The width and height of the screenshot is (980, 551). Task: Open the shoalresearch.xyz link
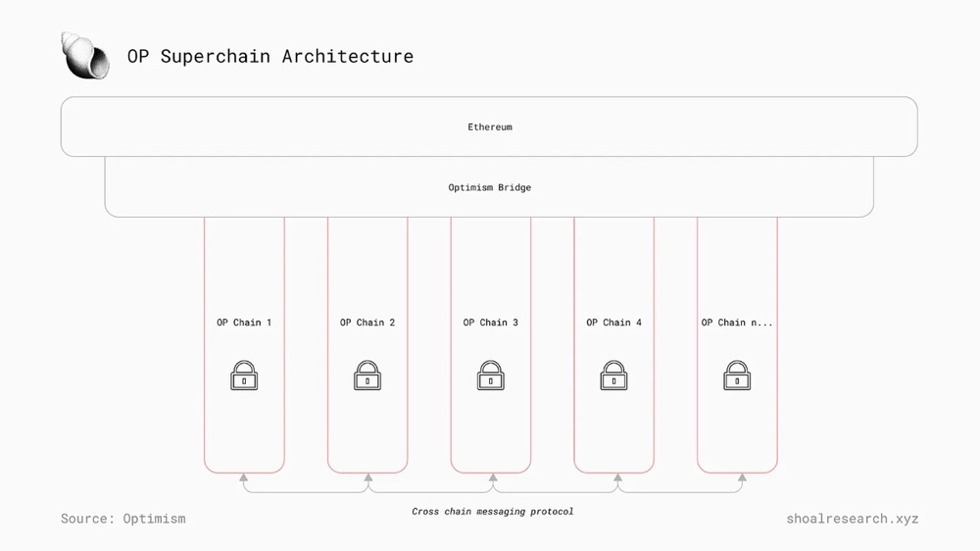(852, 518)
